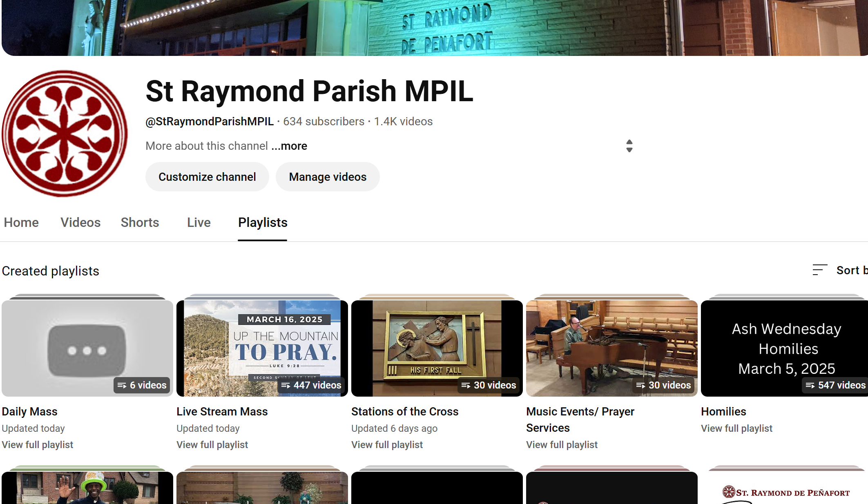Open the Shorts tab
The height and width of the screenshot is (504, 868).
140,222
